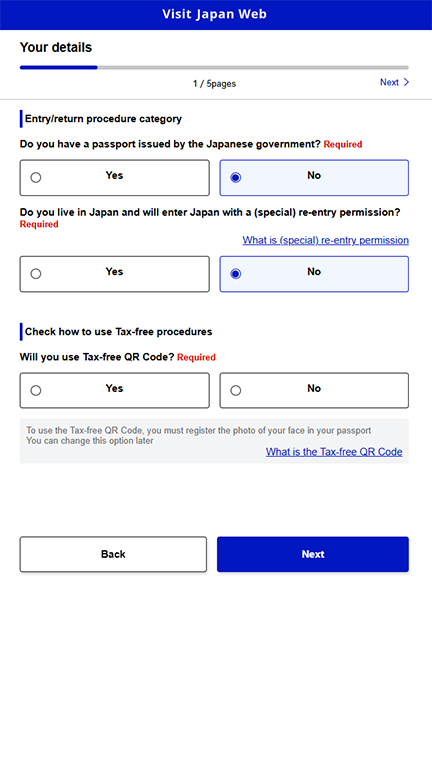This screenshot has width=432, height=768.
Task: Click the 'Will you use Tax-free QR Code?' question
Action: pos(97,357)
